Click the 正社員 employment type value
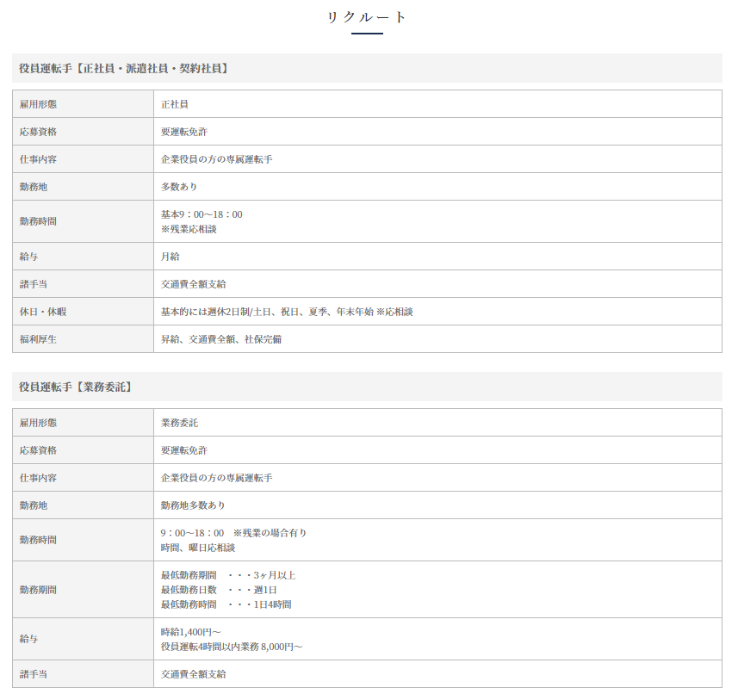 175,104
